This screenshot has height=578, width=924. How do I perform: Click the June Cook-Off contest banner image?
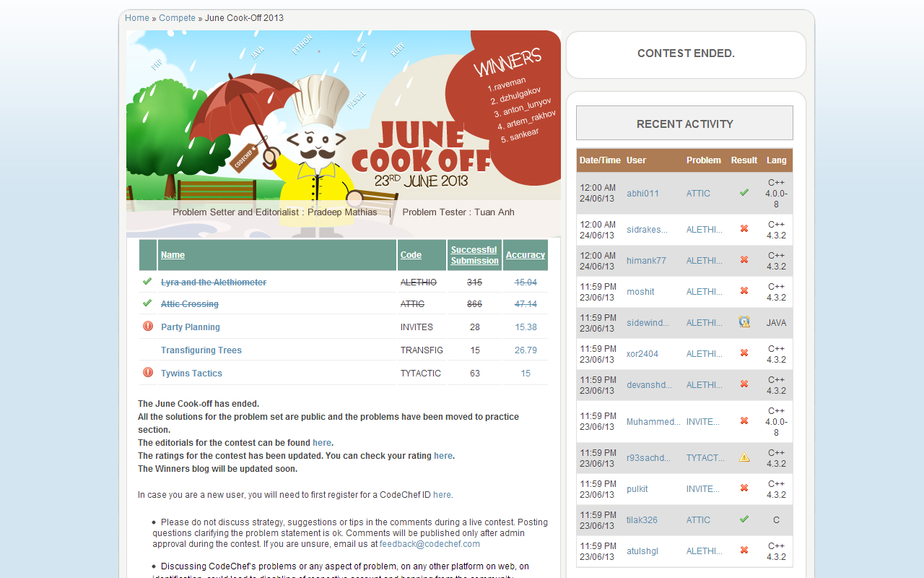pos(344,134)
